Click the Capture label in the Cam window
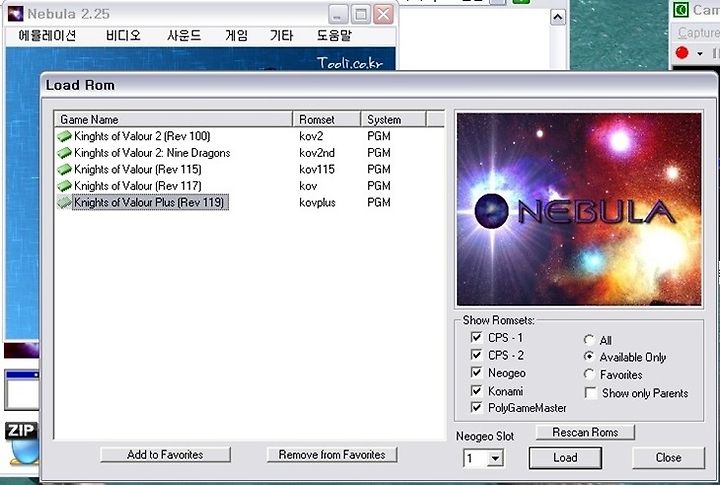The height and width of the screenshot is (485, 720). [698, 33]
